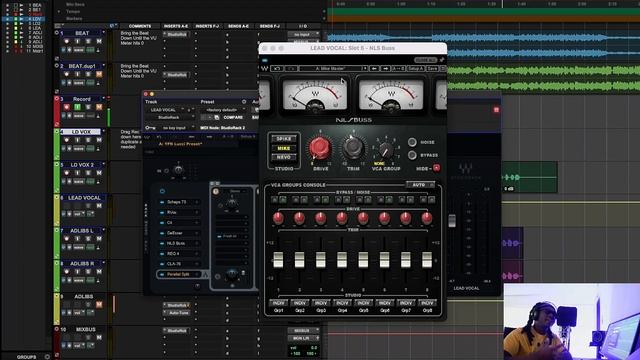Mute the LEAD VOCAL track

99,206
